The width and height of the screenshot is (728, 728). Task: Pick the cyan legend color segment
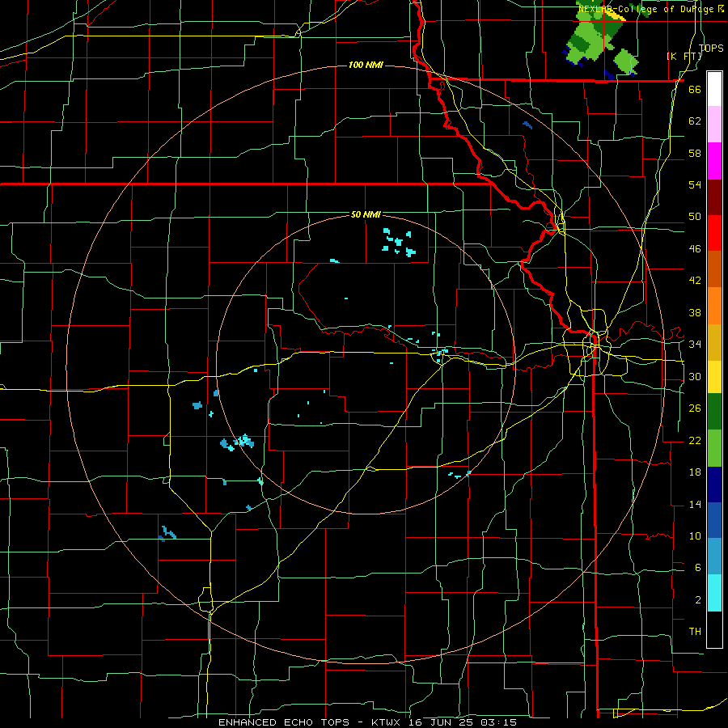pyautogui.click(x=714, y=593)
